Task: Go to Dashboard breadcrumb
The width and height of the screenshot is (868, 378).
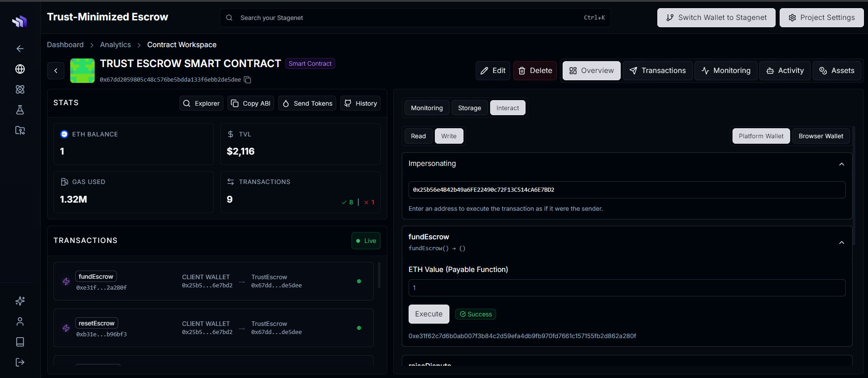Action: (65, 44)
